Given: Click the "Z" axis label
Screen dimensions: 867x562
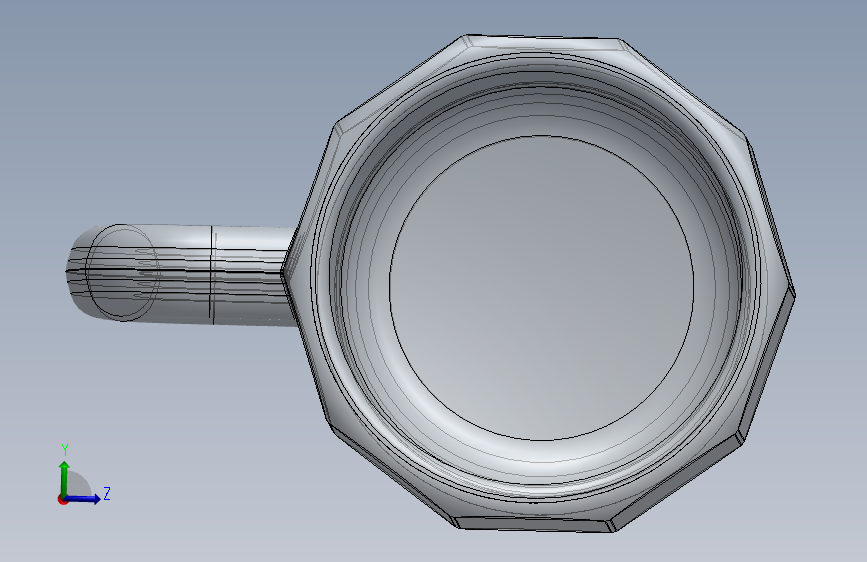Looking at the screenshot, I should [x=107, y=493].
